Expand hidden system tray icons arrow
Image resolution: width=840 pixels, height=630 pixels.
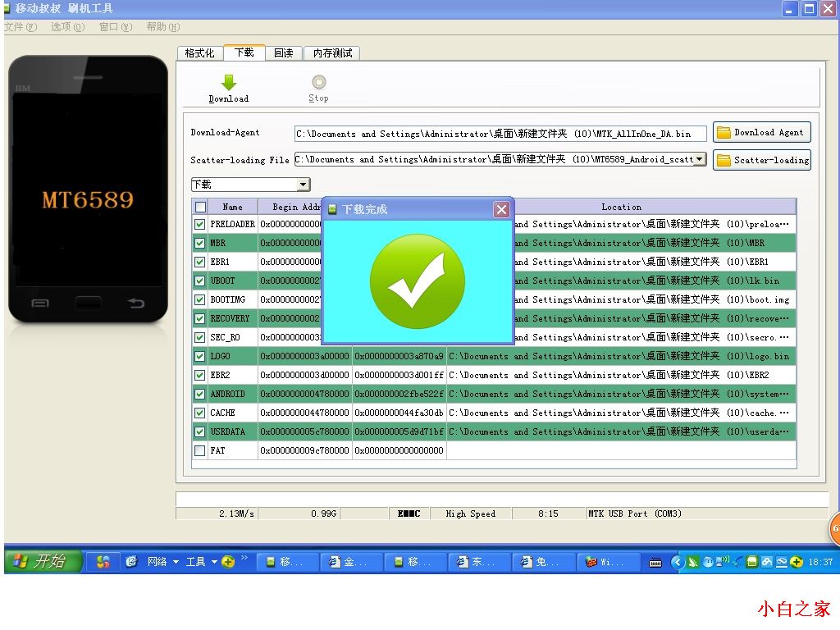[677, 561]
